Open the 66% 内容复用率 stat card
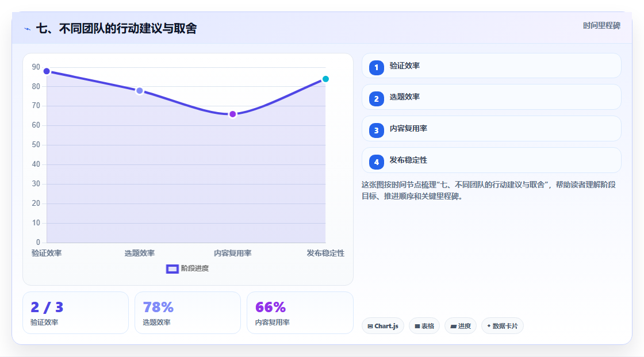Image resolution: width=644 pixels, height=357 pixels. tap(300, 313)
